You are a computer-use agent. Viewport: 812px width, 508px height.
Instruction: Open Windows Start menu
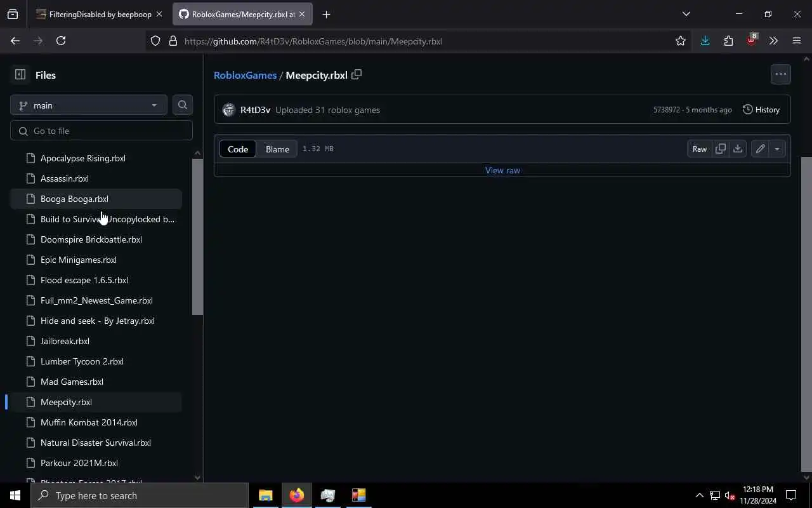(x=15, y=495)
